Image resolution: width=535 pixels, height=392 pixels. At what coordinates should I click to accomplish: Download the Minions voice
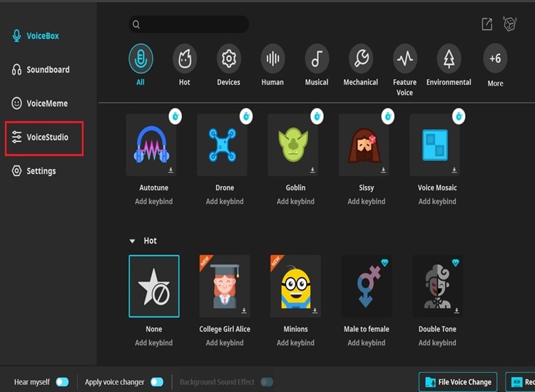click(x=315, y=311)
